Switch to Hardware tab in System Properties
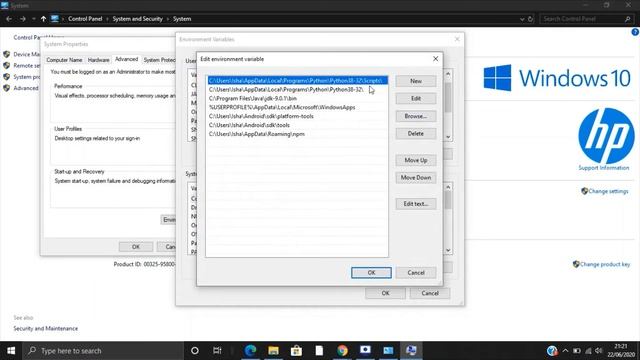 (98, 60)
